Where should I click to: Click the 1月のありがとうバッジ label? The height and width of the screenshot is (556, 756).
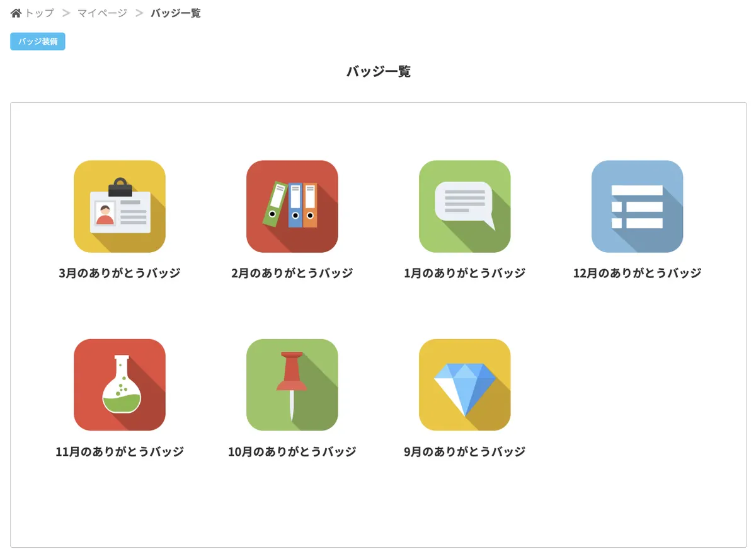tap(465, 273)
